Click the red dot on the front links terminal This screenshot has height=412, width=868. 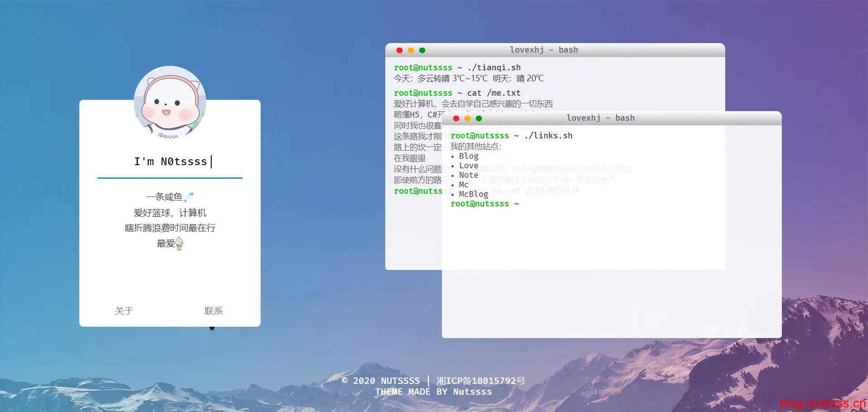(456, 118)
